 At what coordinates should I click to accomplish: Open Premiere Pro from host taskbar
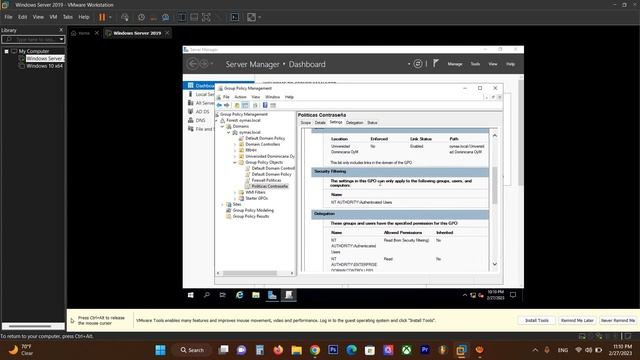tap(424, 350)
